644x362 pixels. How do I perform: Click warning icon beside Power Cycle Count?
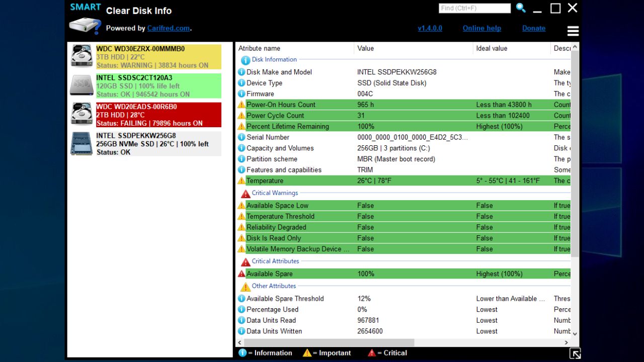pos(242,116)
